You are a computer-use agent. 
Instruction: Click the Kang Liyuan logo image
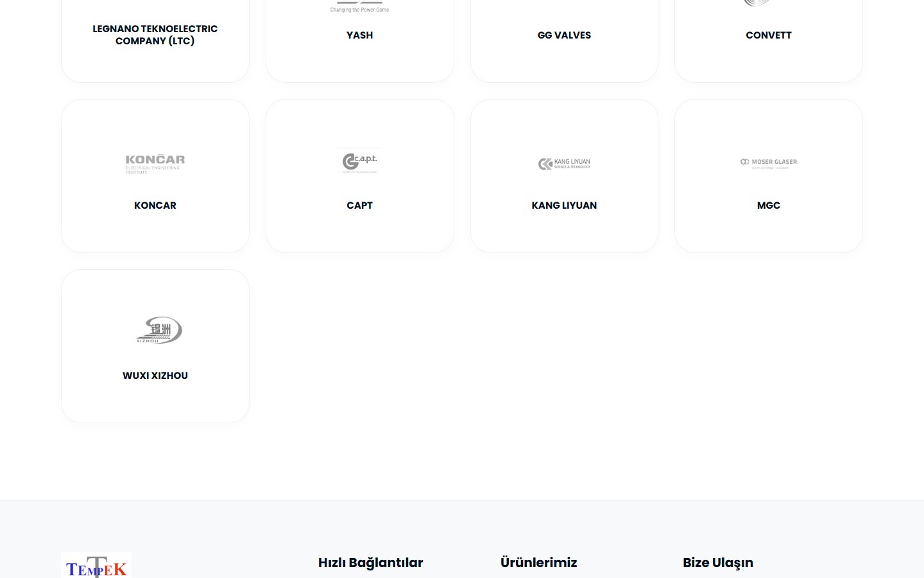coord(564,164)
